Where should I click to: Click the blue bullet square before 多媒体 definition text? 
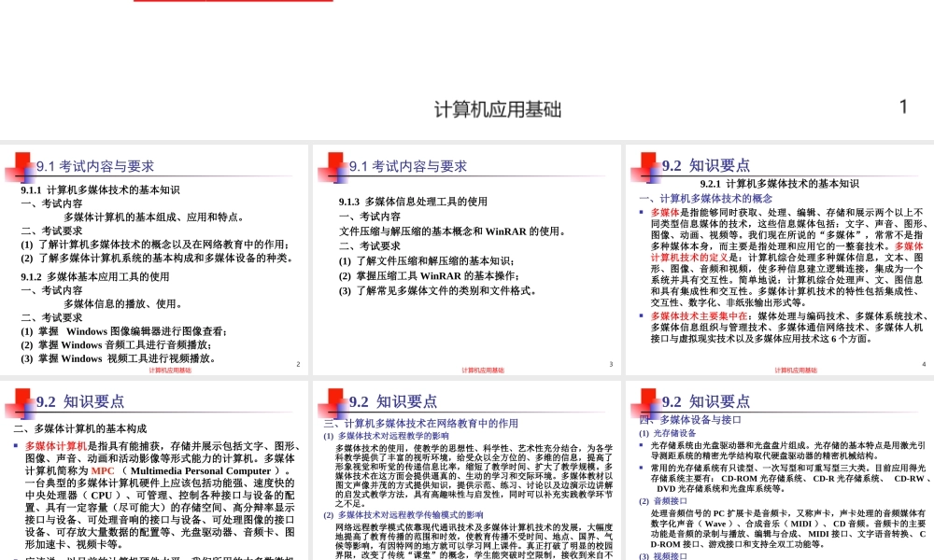(643, 213)
